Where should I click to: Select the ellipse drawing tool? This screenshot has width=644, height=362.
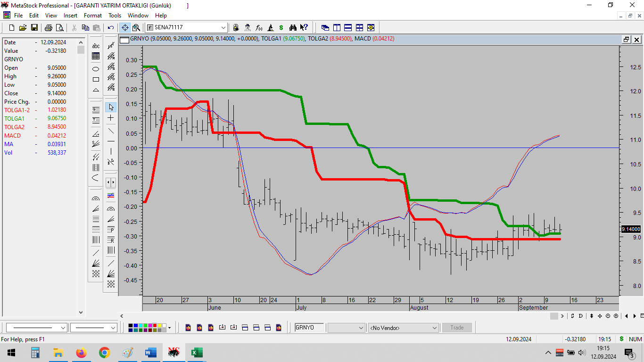point(96,69)
